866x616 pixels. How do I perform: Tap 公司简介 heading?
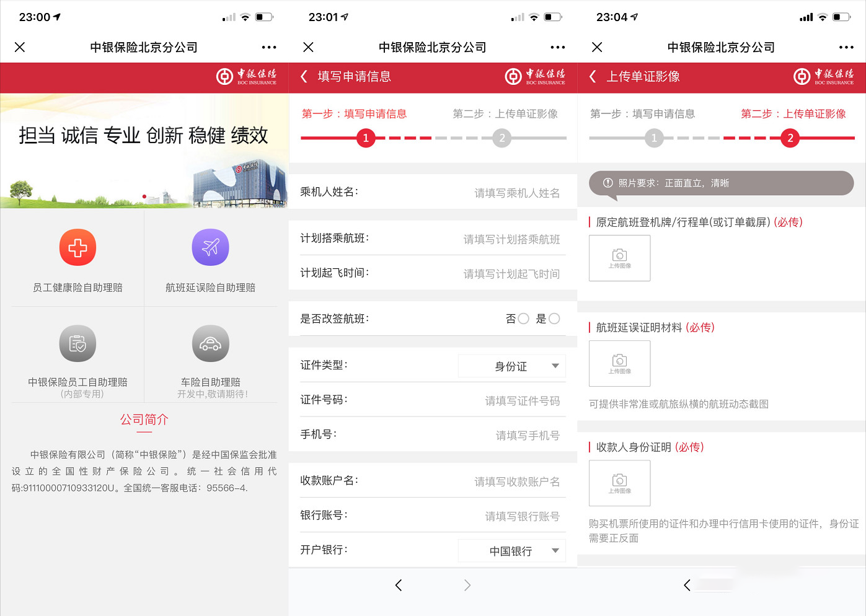144,420
